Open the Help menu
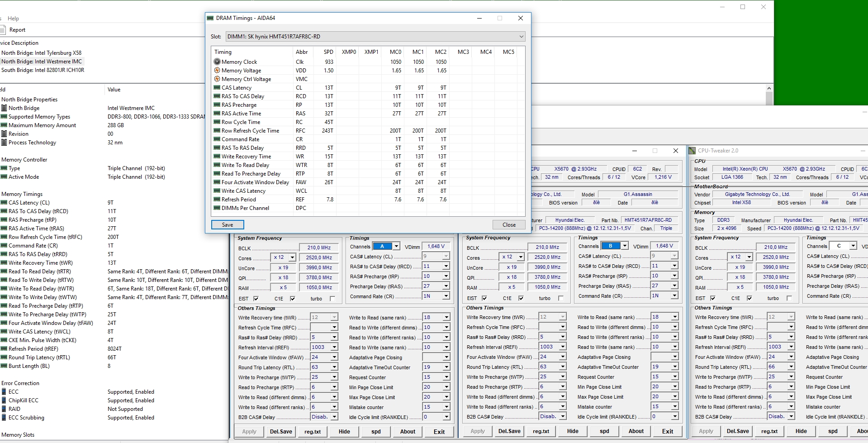Viewport: 868px width, 443px height. pyautogui.click(x=13, y=19)
